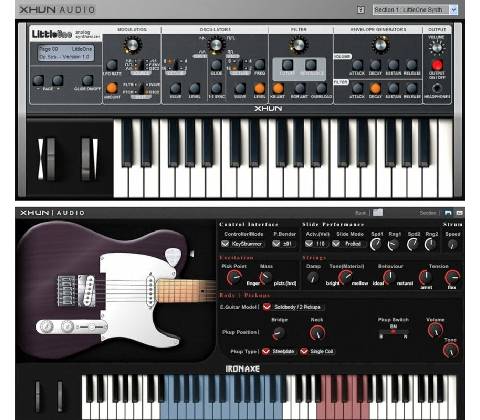The image size is (480, 420).
Task: Click the strings Damp knob
Action: coord(312,277)
